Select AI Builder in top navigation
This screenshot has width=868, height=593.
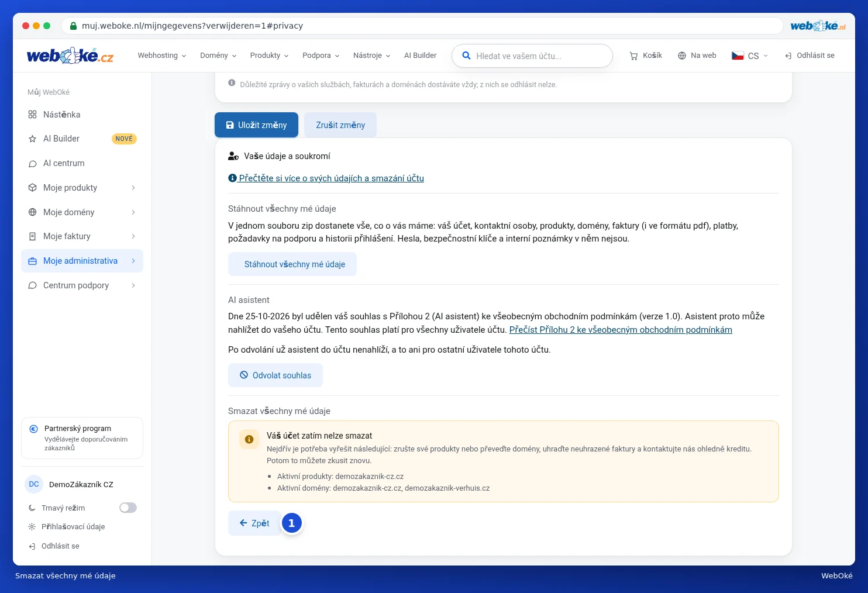(x=420, y=56)
